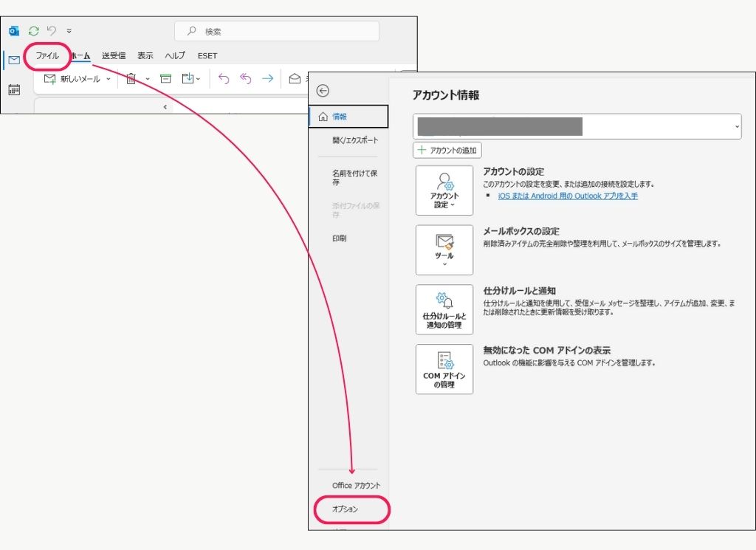Viewport: 756px width, 550px height.
Task: Click the 仕分けルールと通知の管理 button
Action: pos(444,310)
